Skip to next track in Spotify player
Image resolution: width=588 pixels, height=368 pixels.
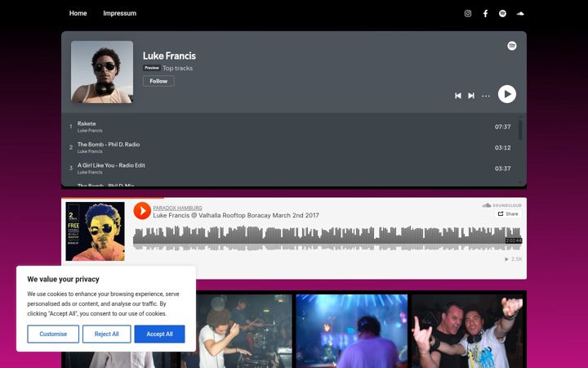tap(471, 96)
